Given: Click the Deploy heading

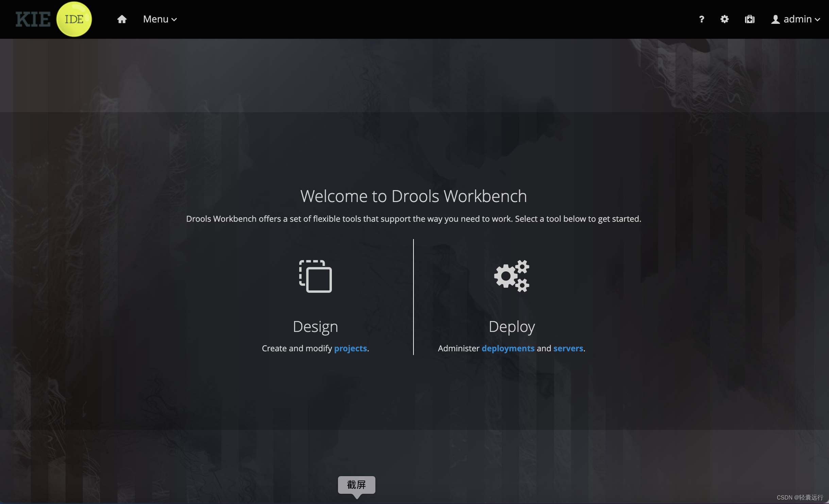Looking at the screenshot, I should click(x=512, y=326).
